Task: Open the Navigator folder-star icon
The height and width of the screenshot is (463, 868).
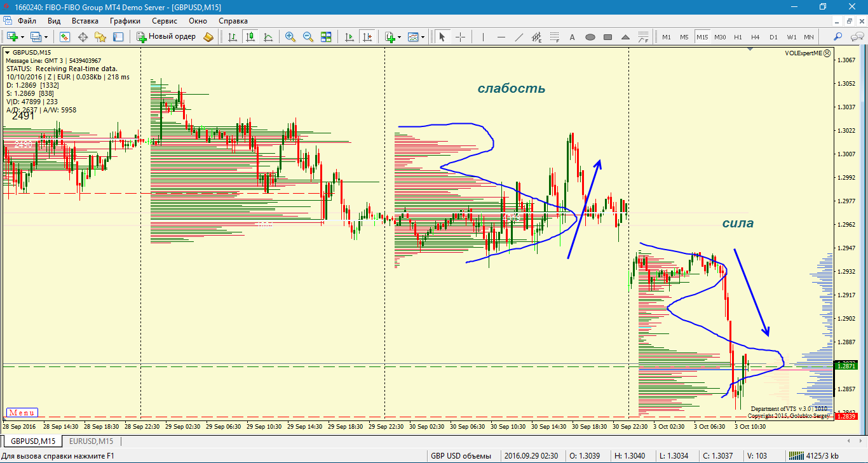Action: (100, 37)
